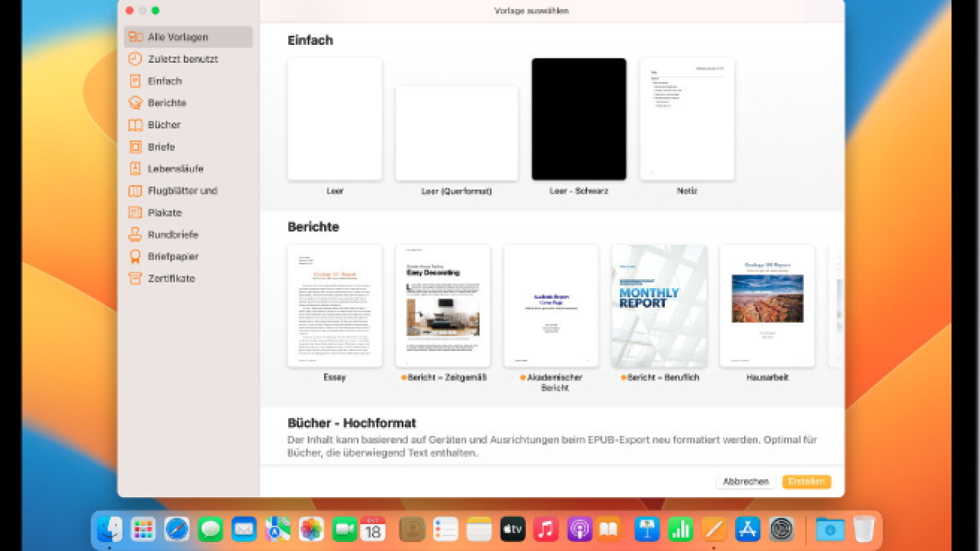980x551 pixels.
Task: Select the Leer - Schwarz black template
Action: click(x=579, y=119)
